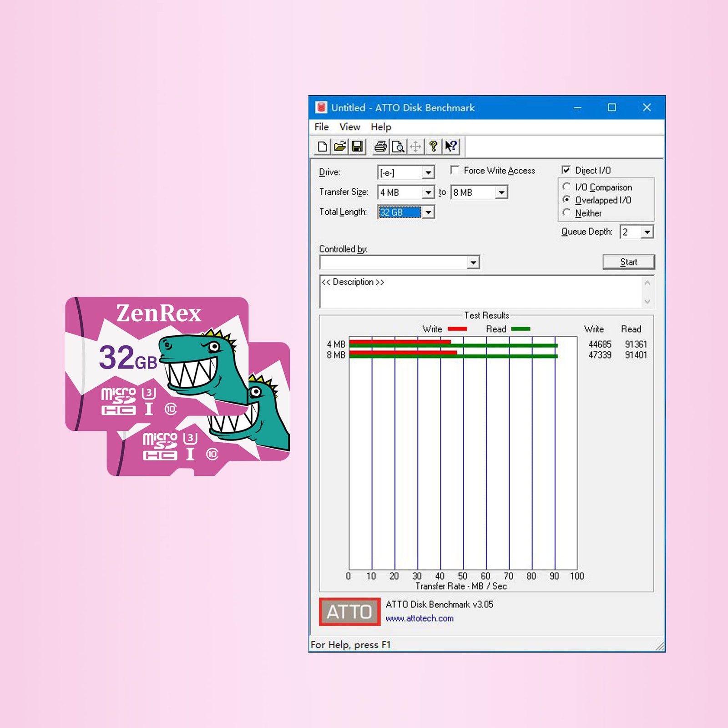
Task: Click the 4 MB write value 44685
Action: pyautogui.click(x=600, y=344)
